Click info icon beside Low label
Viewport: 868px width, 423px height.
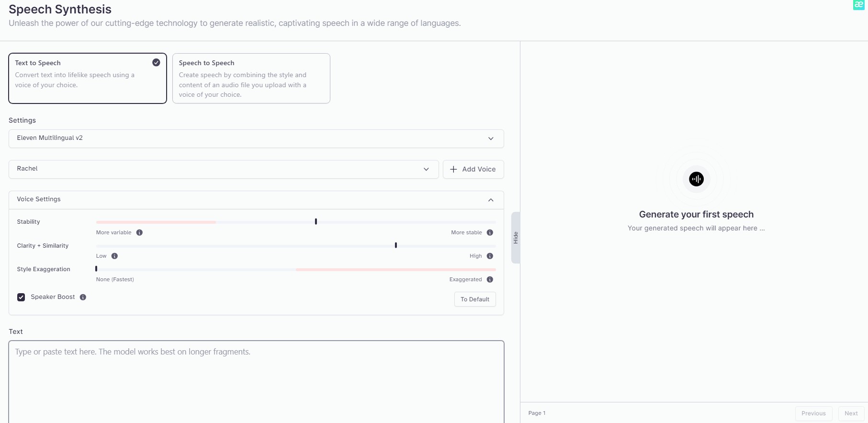(x=114, y=256)
